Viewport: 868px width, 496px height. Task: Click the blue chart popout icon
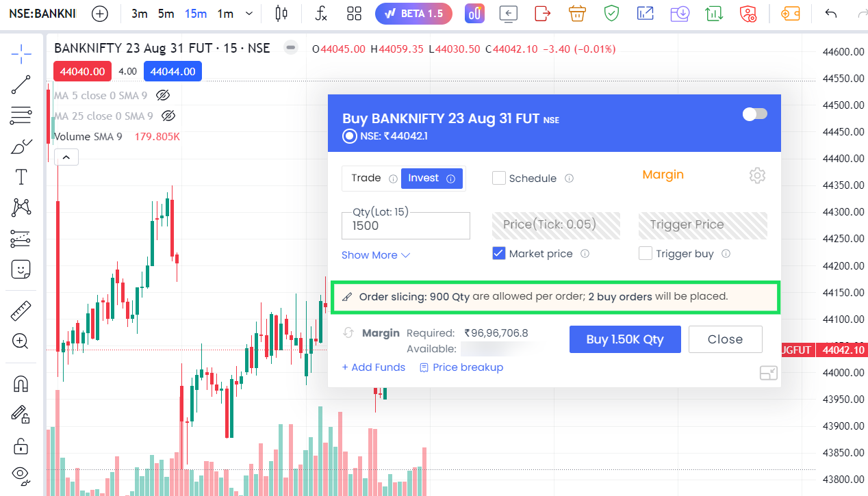click(645, 14)
